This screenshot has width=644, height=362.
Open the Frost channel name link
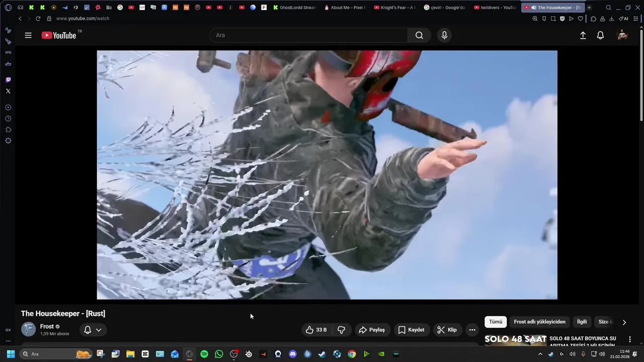tap(47, 326)
